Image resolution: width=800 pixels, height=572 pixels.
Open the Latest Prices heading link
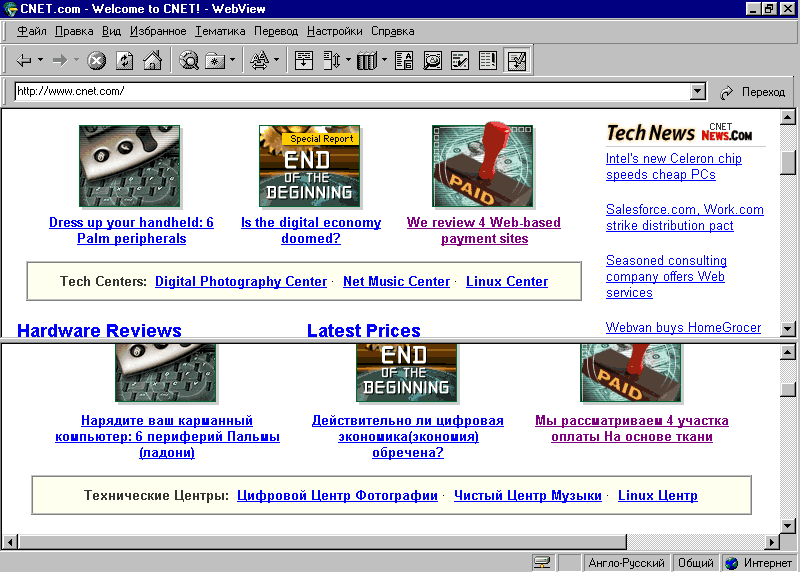tap(363, 330)
